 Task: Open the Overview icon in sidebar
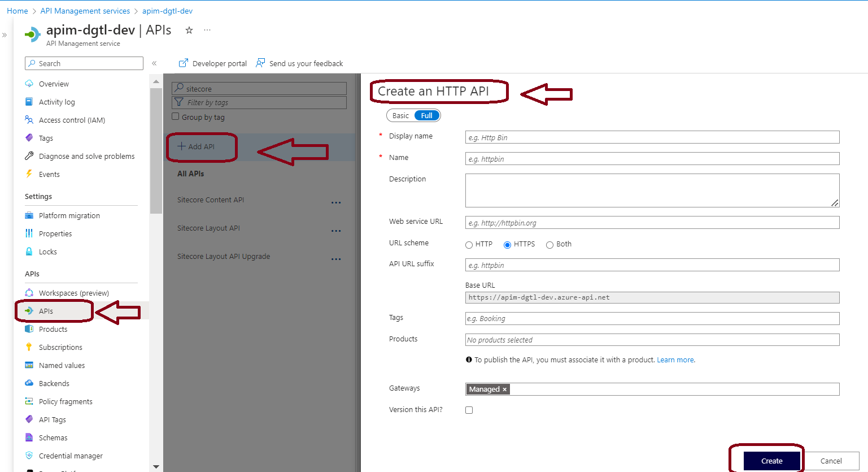tap(29, 84)
